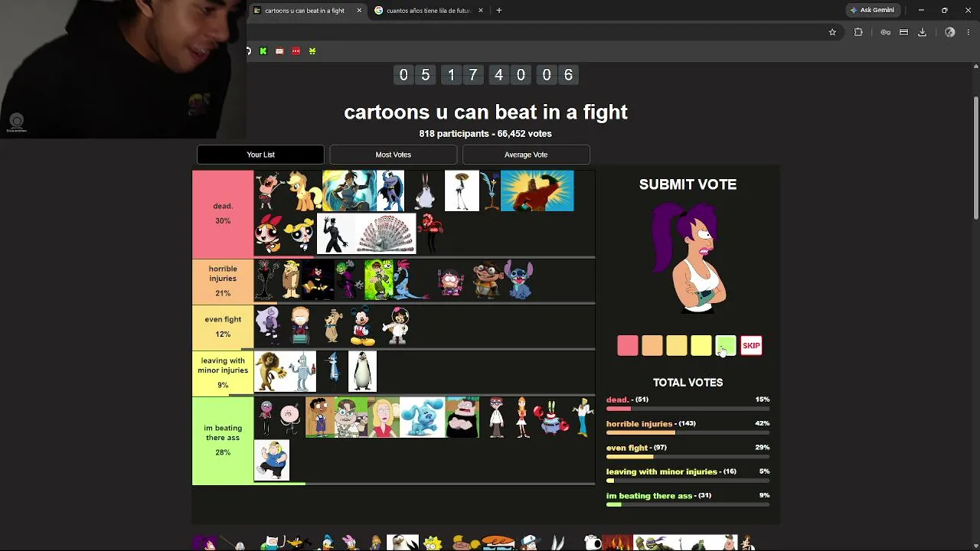Screen dimensions: 980x551
Task: Click the page title 'cartoons u can beat in a fight'
Action: (x=485, y=112)
